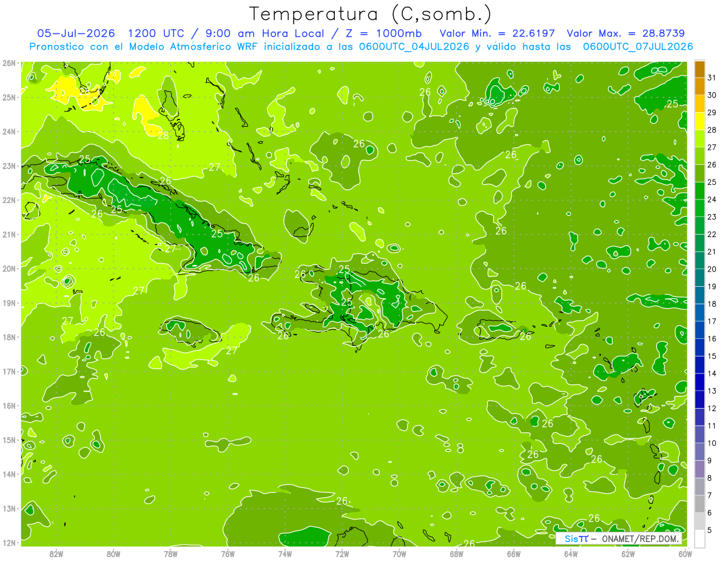
Task: Click the "Temperatura (C,somb.)" map title
Action: [x=371, y=15]
